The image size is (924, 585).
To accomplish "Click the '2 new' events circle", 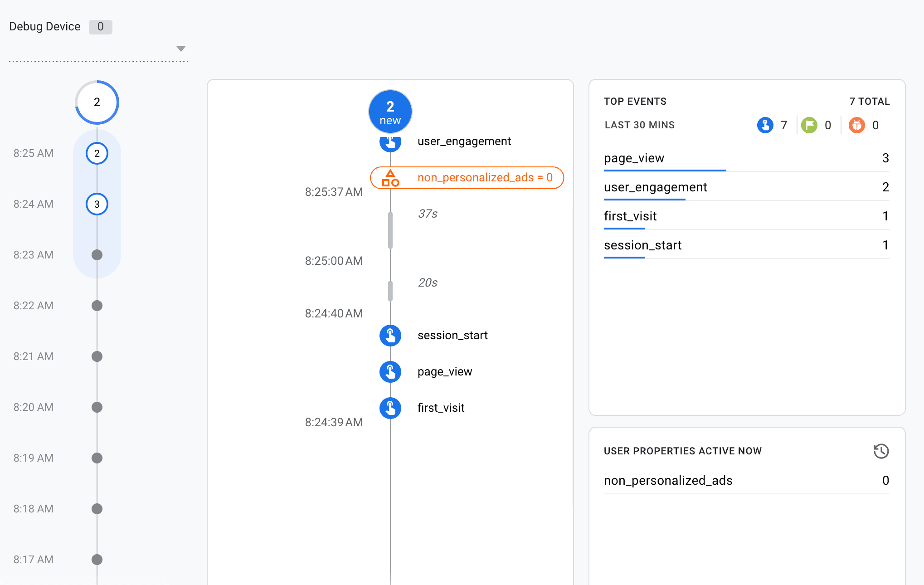I will 390,112.
